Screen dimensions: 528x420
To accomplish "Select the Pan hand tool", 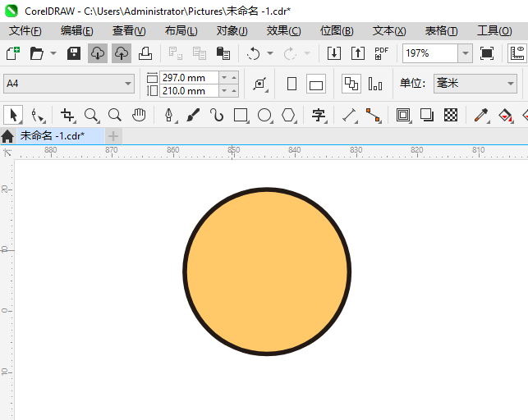I will point(139,115).
